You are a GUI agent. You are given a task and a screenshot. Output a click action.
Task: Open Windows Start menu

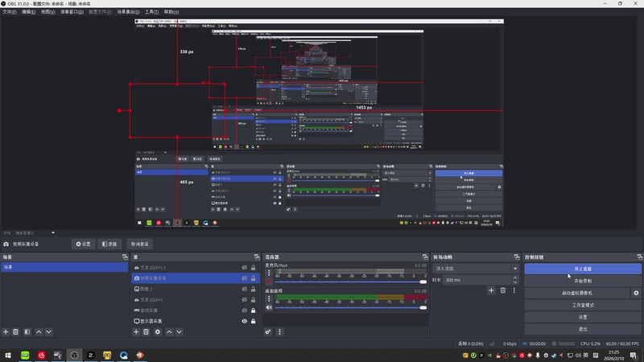point(8,355)
